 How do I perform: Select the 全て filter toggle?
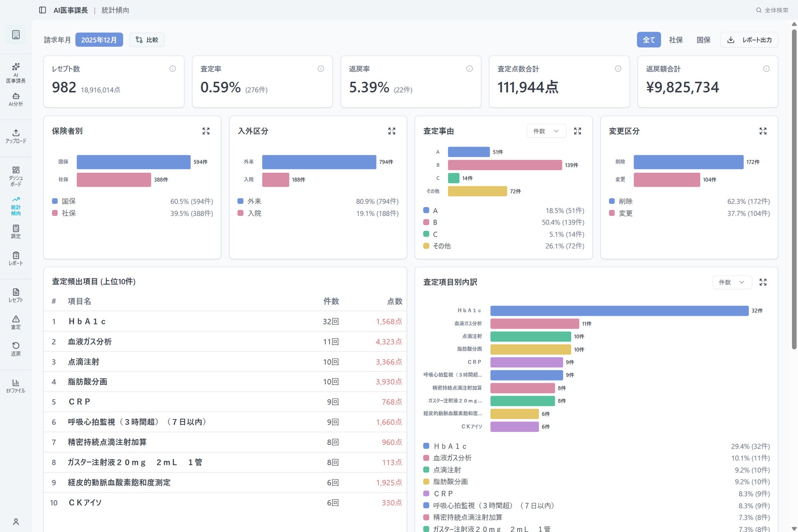point(648,40)
